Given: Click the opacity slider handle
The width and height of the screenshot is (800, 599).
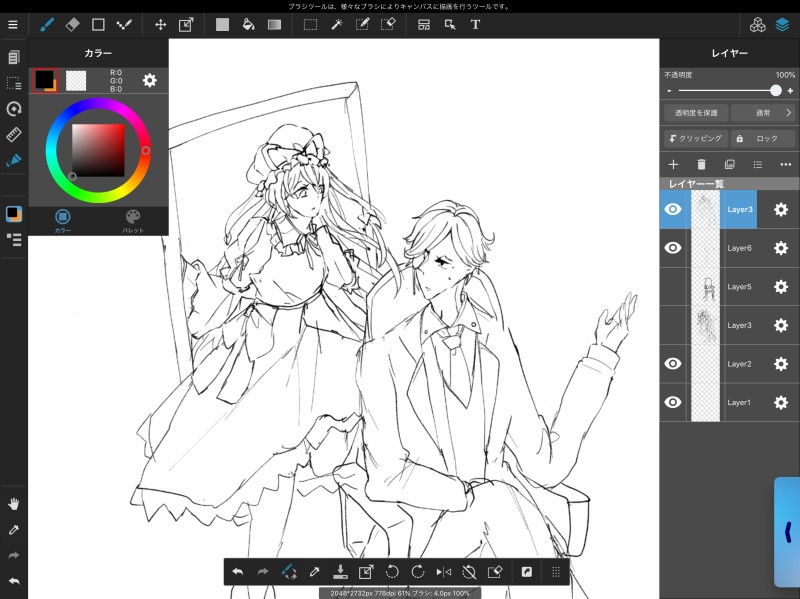Looking at the screenshot, I should 776,90.
